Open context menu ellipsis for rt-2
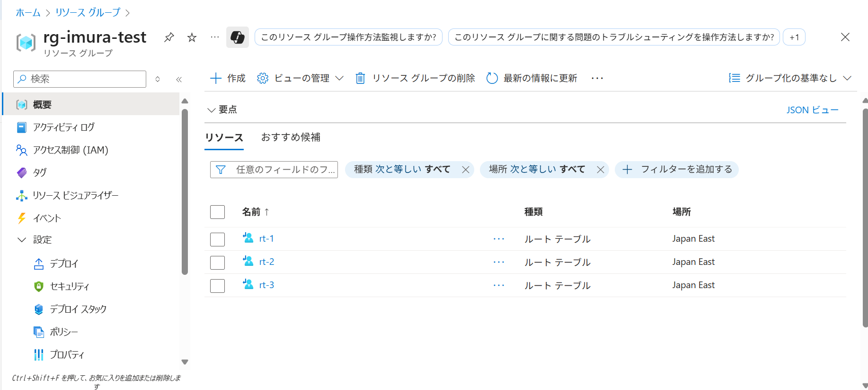Image resolution: width=868 pixels, height=390 pixels. pyautogui.click(x=499, y=262)
